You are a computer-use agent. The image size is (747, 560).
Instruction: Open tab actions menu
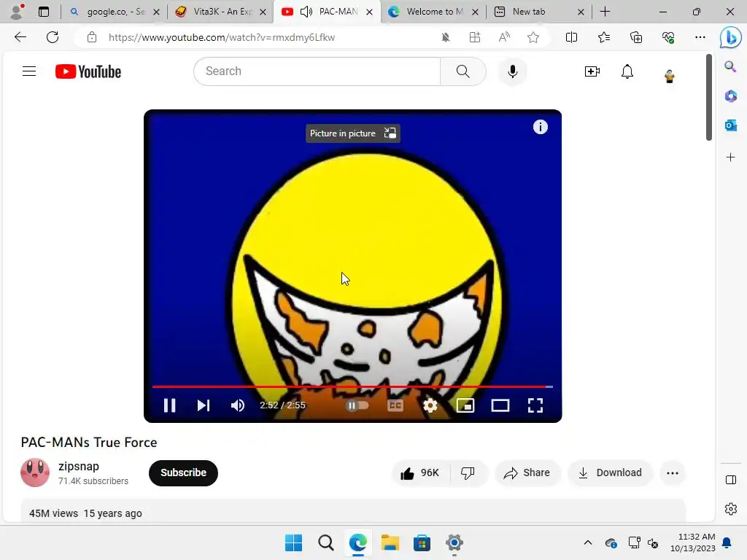click(44, 12)
